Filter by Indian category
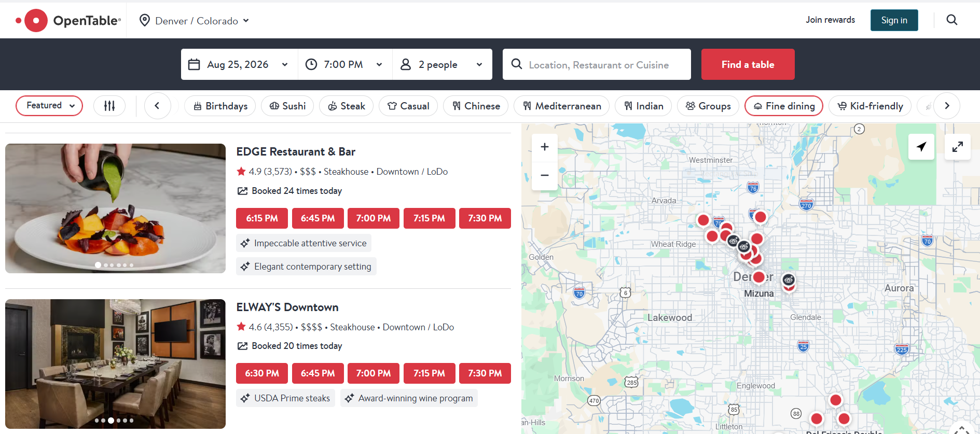The height and width of the screenshot is (434, 980). point(643,106)
